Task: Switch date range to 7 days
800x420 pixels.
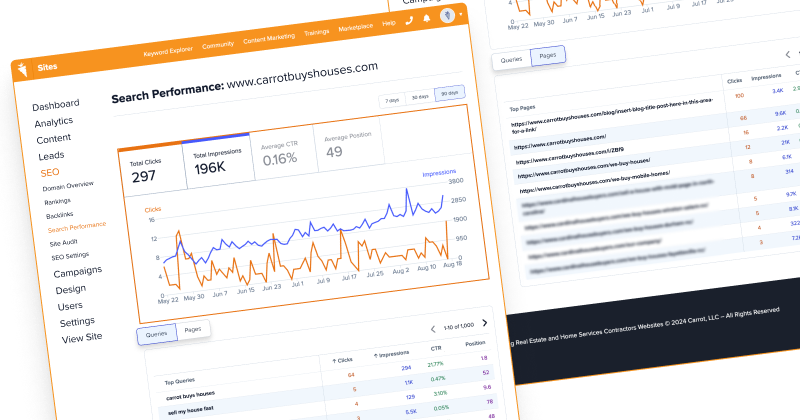Action: point(392,101)
